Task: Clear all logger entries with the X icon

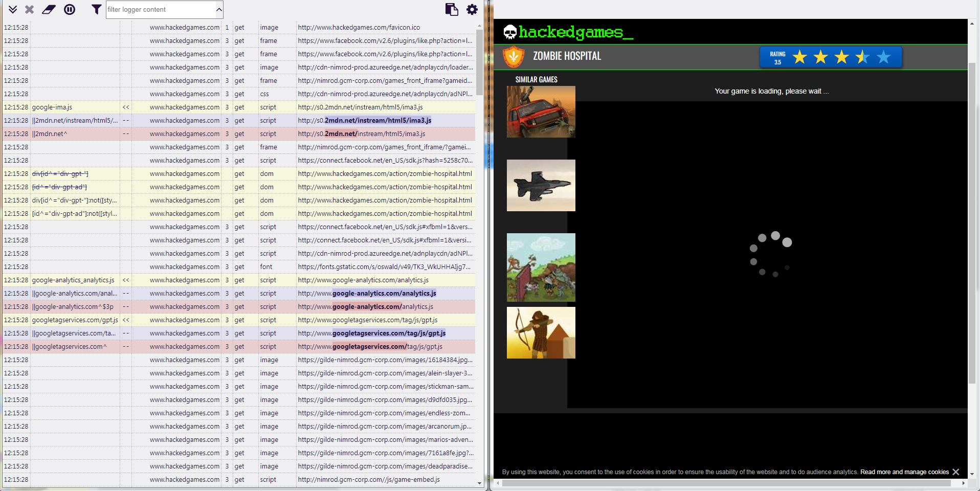Action: tap(29, 9)
